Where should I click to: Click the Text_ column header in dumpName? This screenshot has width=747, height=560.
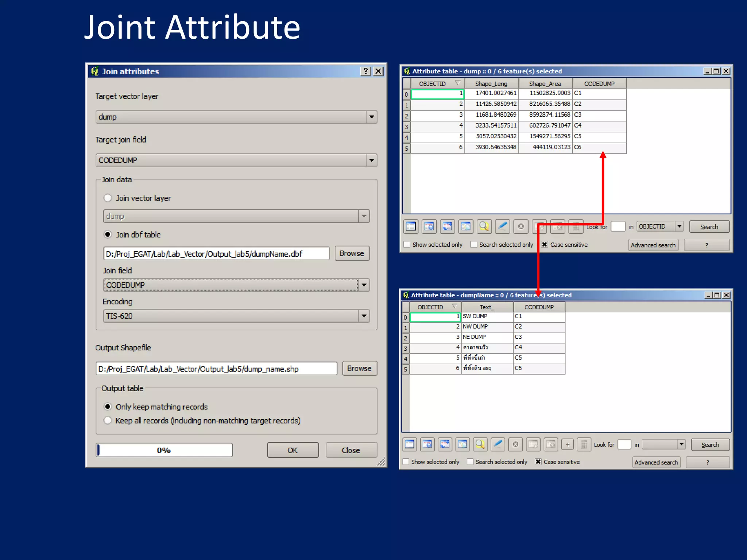487,307
